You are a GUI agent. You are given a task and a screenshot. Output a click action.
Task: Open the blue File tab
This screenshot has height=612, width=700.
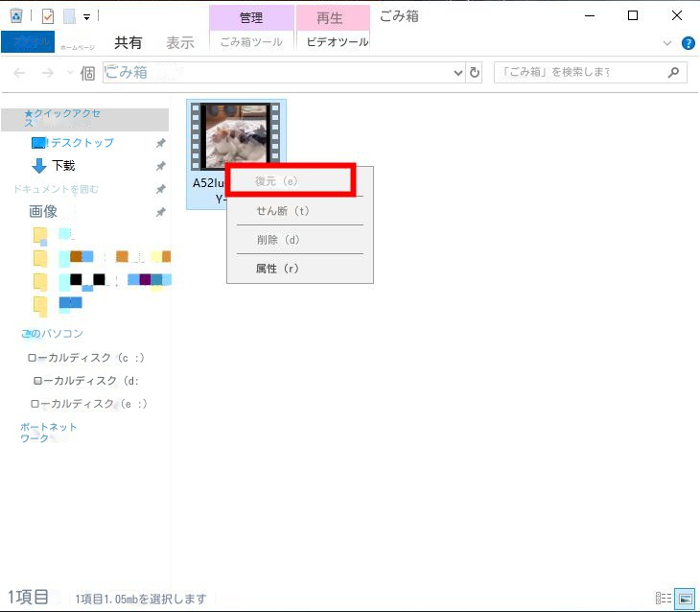[28, 41]
